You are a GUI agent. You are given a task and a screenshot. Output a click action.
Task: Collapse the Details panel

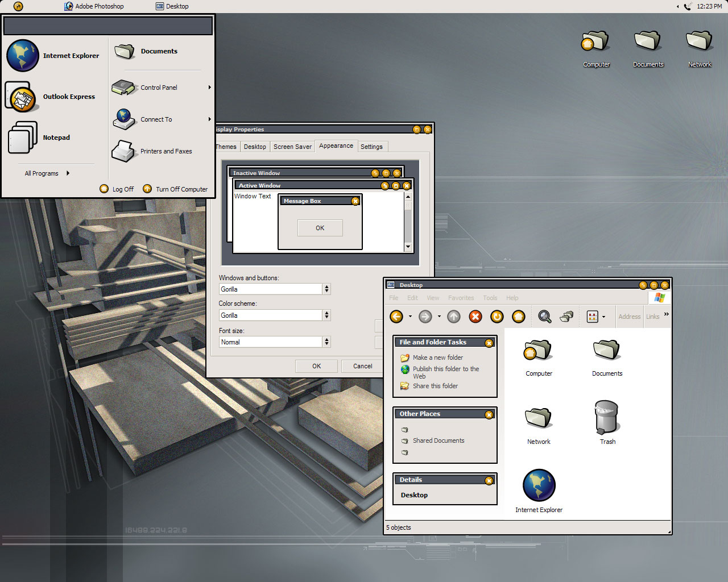(x=489, y=480)
